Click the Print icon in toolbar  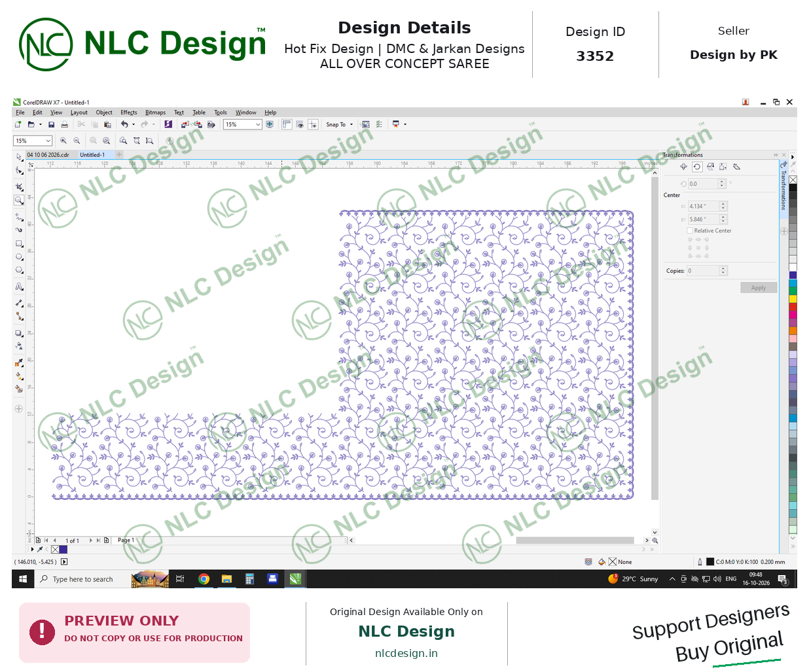tap(64, 124)
